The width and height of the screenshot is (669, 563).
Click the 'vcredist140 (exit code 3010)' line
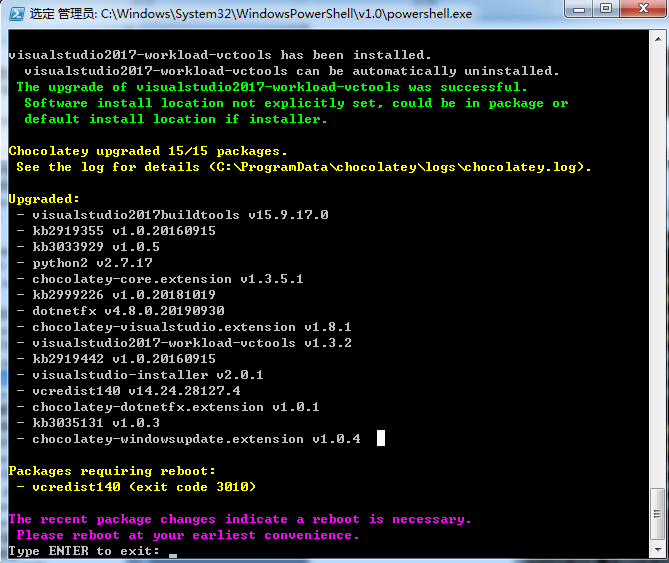(136, 487)
